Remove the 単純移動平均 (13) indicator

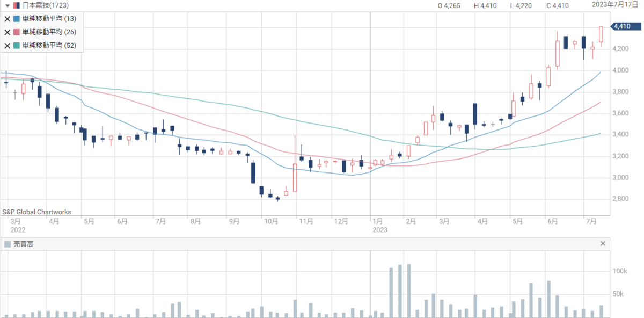coord(8,18)
